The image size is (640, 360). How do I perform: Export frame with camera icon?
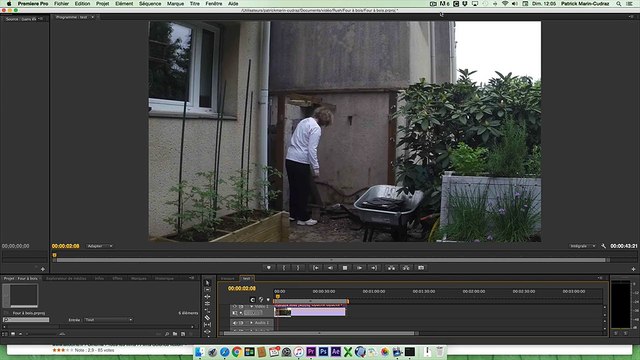click(421, 268)
